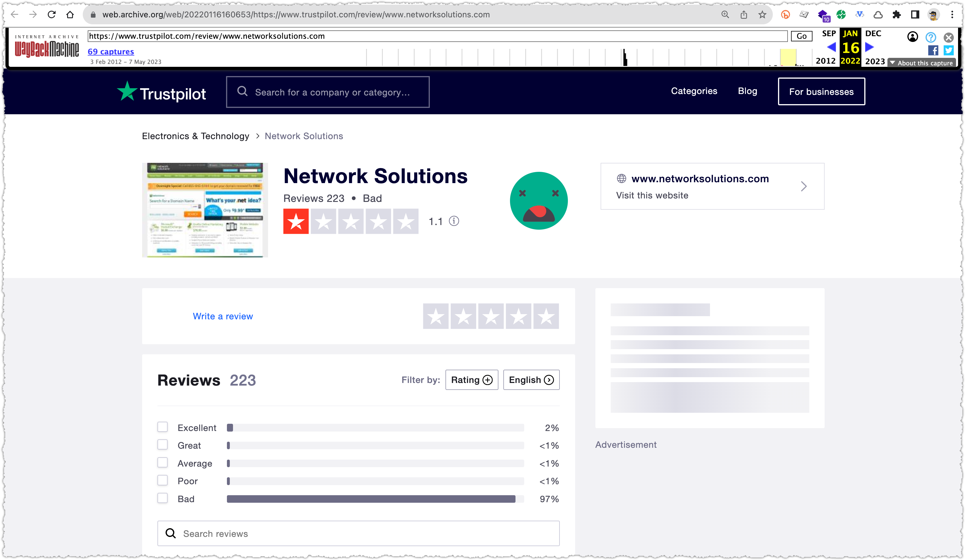Viewport: 965px width, 560px height.
Task: Click the Write a review link
Action: point(223,316)
